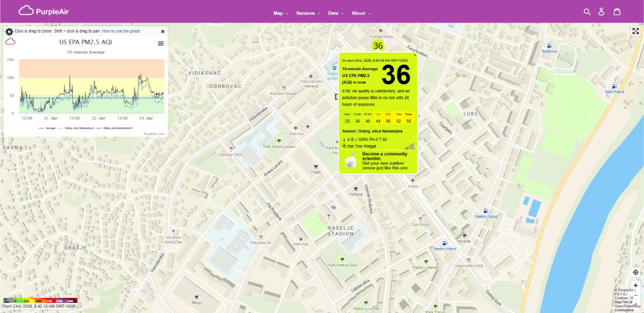Open the shopping cart icon
The width and height of the screenshot is (644, 313).
click(x=617, y=12)
